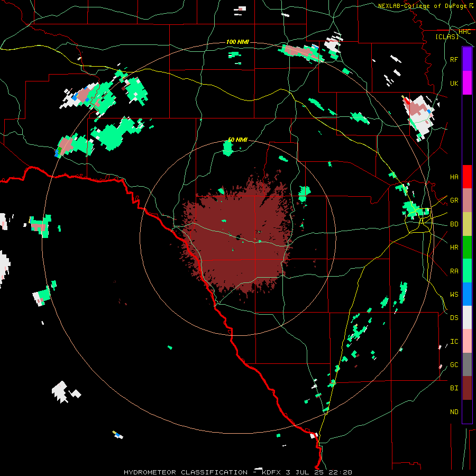Click the DS legend label
Viewport: 476px width, 476px height.
[x=454, y=318]
